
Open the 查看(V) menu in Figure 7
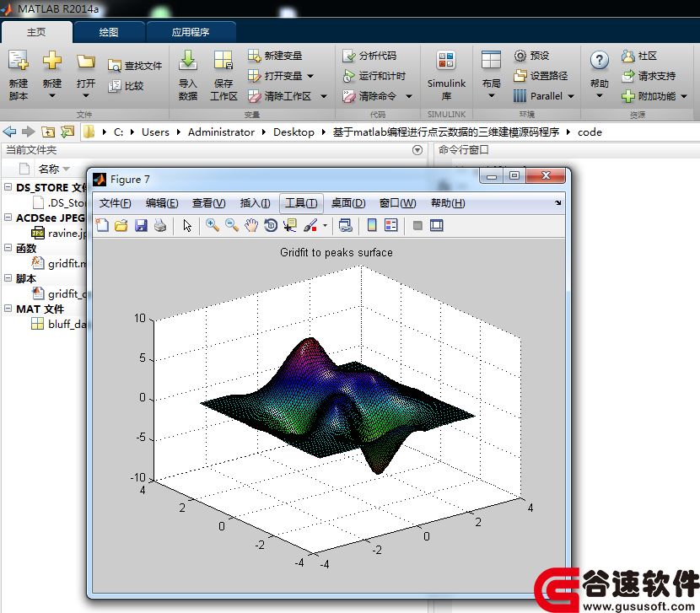[208, 203]
